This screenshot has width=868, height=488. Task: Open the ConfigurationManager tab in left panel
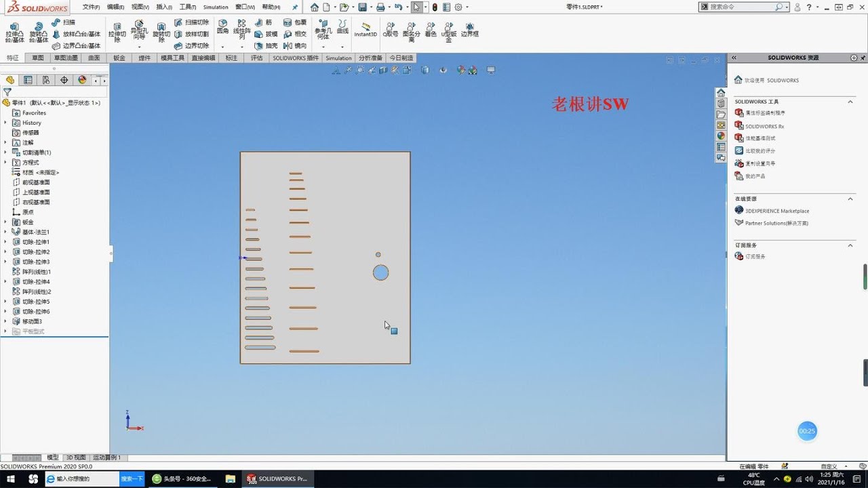46,80
